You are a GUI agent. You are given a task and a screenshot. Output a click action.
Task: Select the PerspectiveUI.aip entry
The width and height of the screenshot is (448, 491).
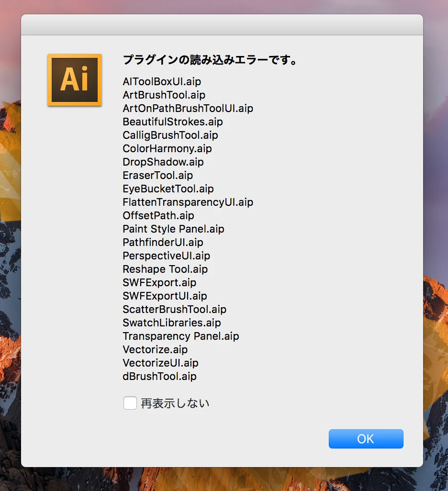[167, 256]
